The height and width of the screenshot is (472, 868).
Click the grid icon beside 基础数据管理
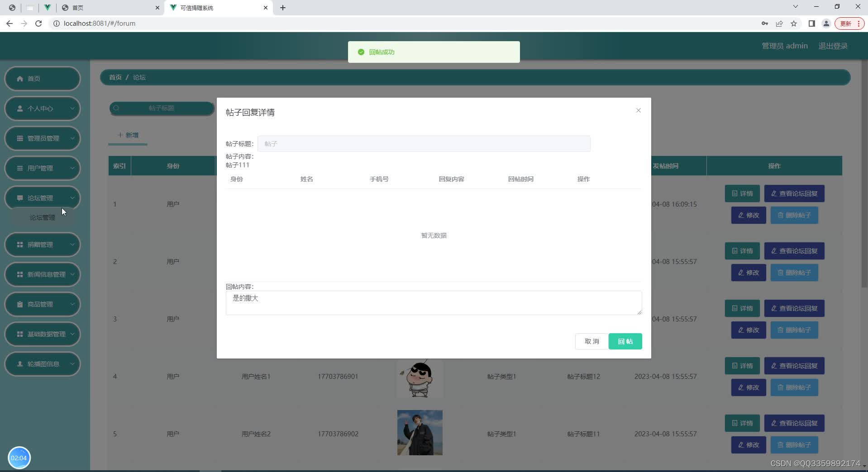coord(20,334)
